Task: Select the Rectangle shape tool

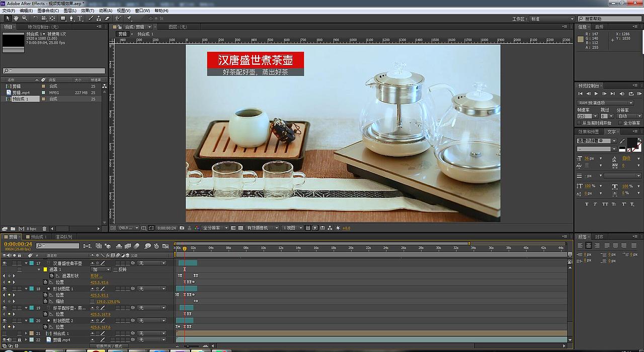Action: coord(63,18)
